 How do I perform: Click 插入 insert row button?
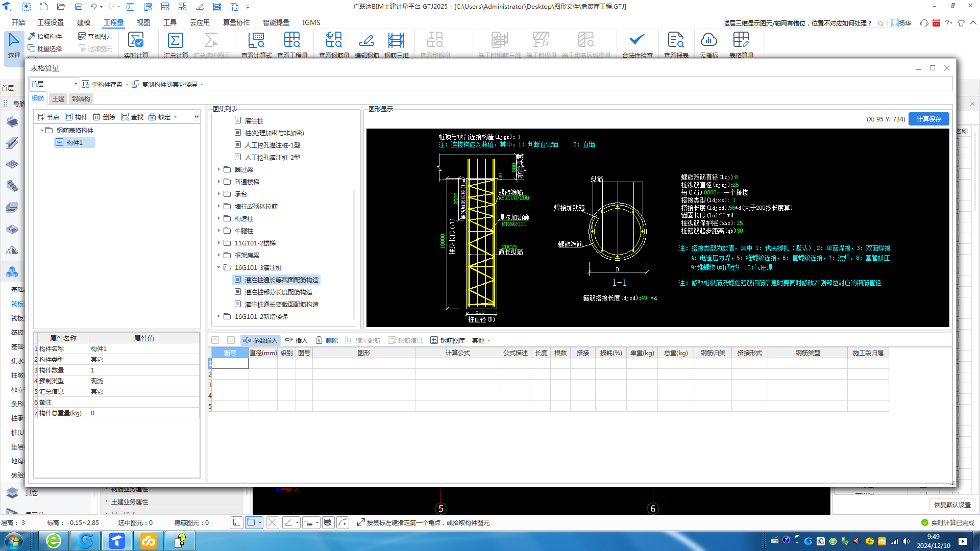(x=297, y=340)
